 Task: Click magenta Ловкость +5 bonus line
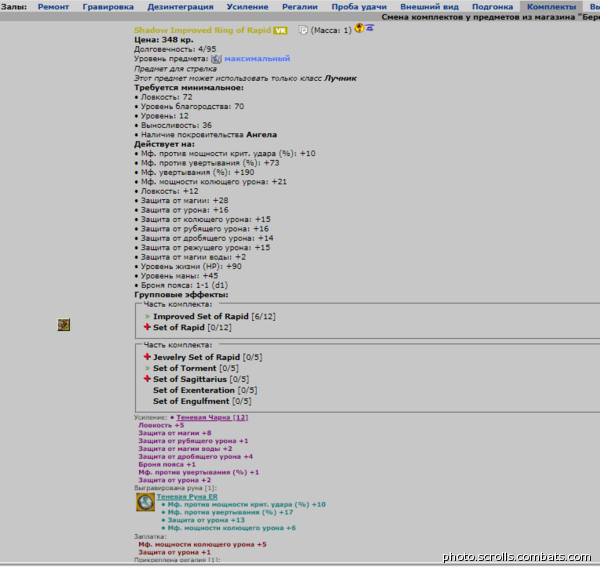pyautogui.click(x=161, y=425)
